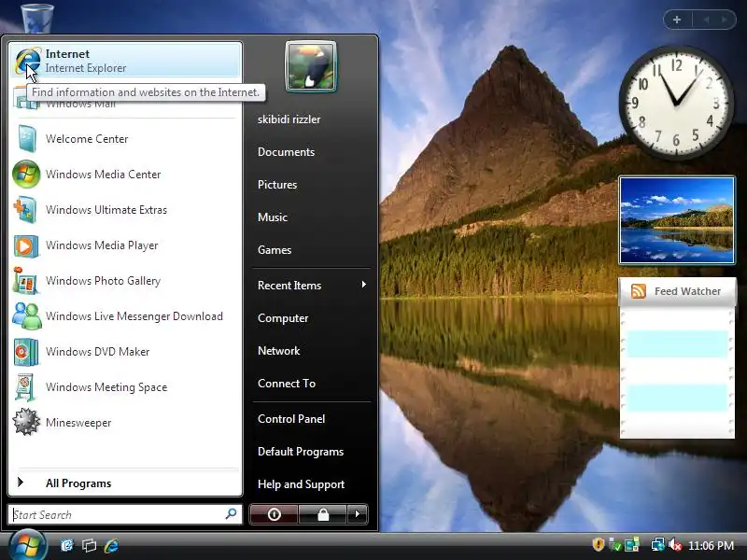Click the sidebar add gadget plus button

tap(677, 20)
